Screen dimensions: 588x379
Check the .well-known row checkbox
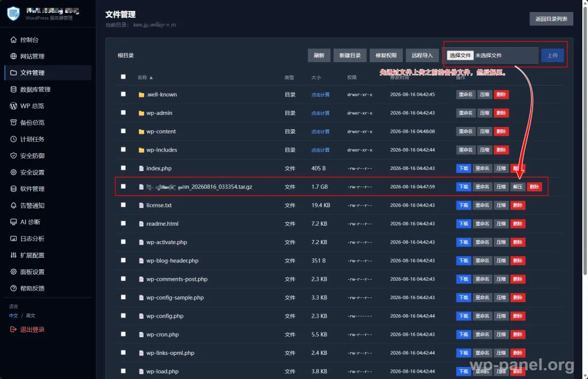[x=123, y=94]
